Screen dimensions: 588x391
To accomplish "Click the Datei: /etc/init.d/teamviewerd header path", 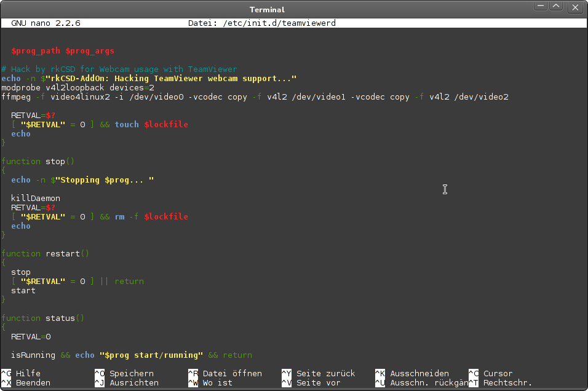I will coord(262,23).
